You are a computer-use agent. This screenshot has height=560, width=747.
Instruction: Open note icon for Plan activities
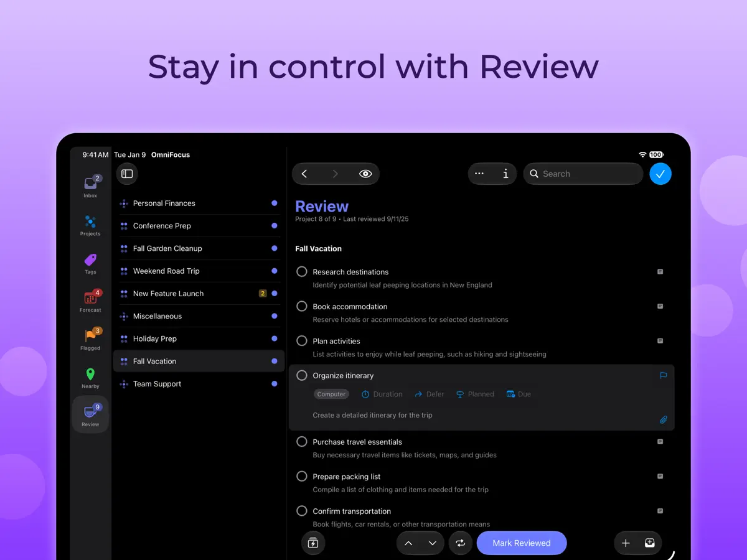[x=660, y=341]
